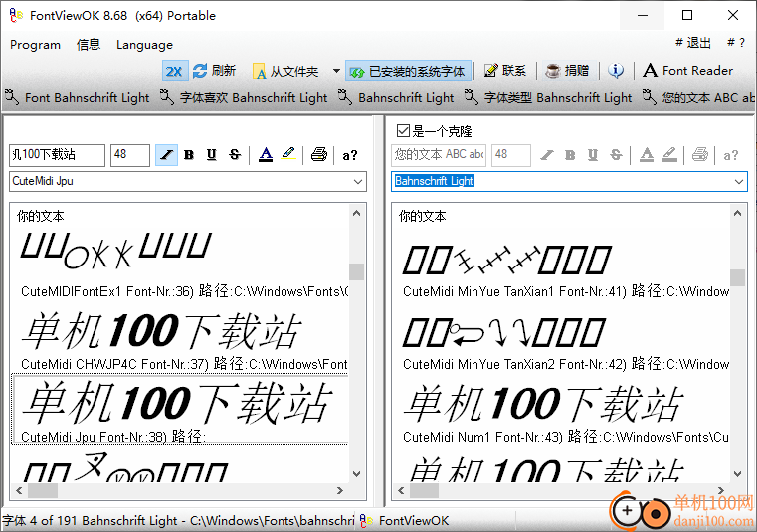
Task: Click the 你的文本 header in the left list
Action: [x=40, y=216]
